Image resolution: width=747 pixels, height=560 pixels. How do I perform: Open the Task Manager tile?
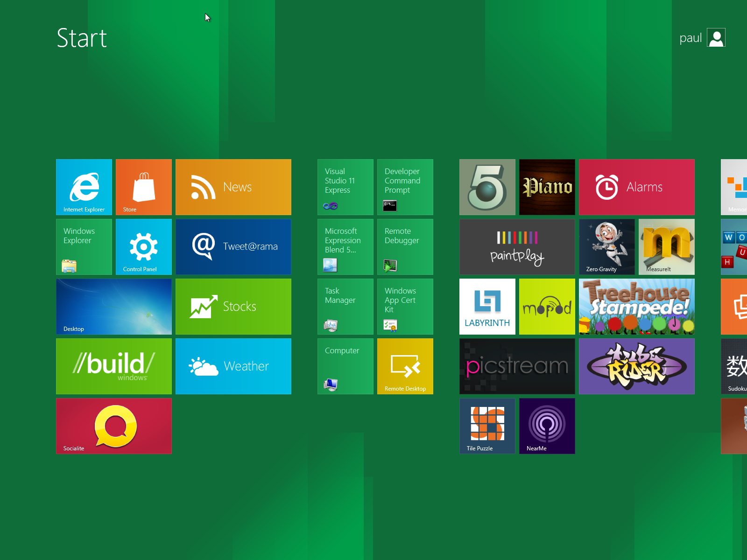click(345, 307)
